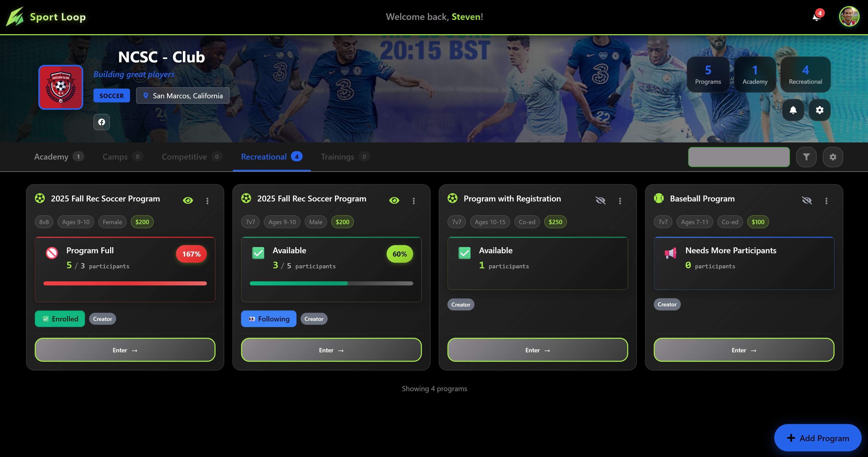Click the club alert bell in banner
The height and width of the screenshot is (457, 868).
click(x=793, y=110)
